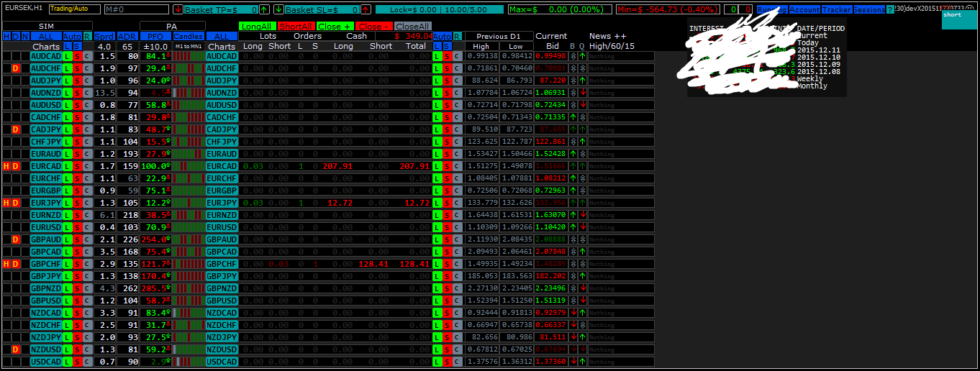Click the PFO header button
Screen dimensions: 980x371
pos(155,36)
